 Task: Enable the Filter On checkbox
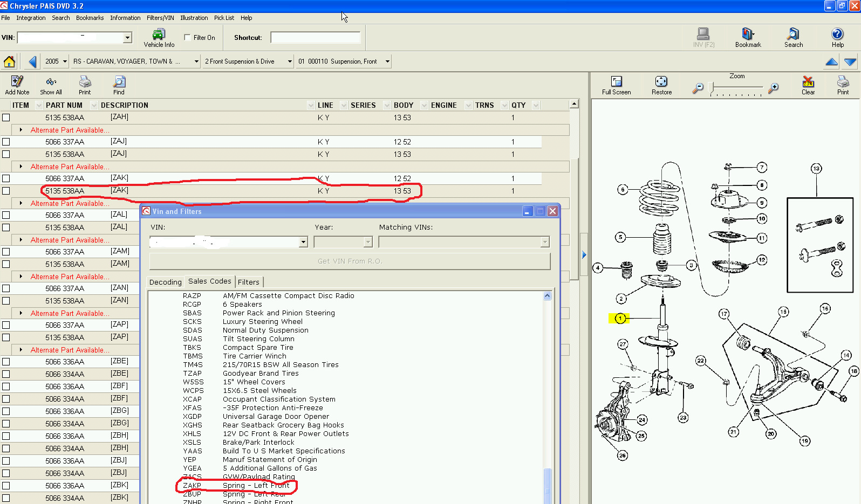pyautogui.click(x=187, y=38)
